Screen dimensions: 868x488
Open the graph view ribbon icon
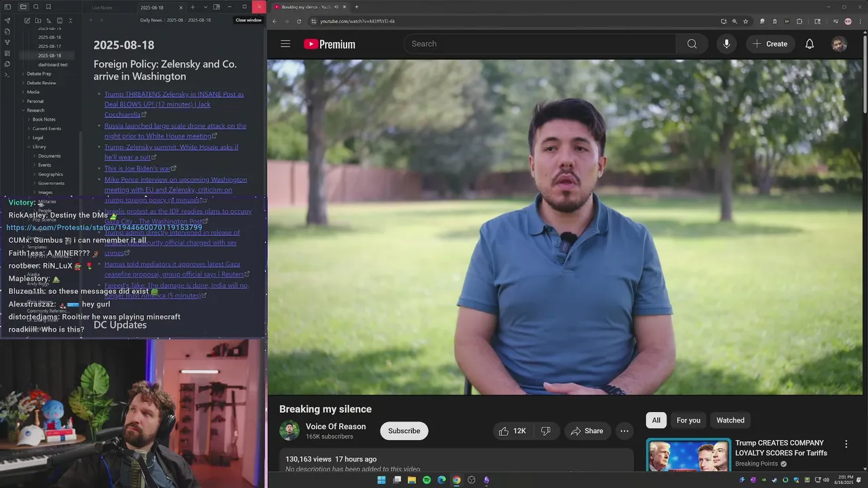tap(7, 42)
